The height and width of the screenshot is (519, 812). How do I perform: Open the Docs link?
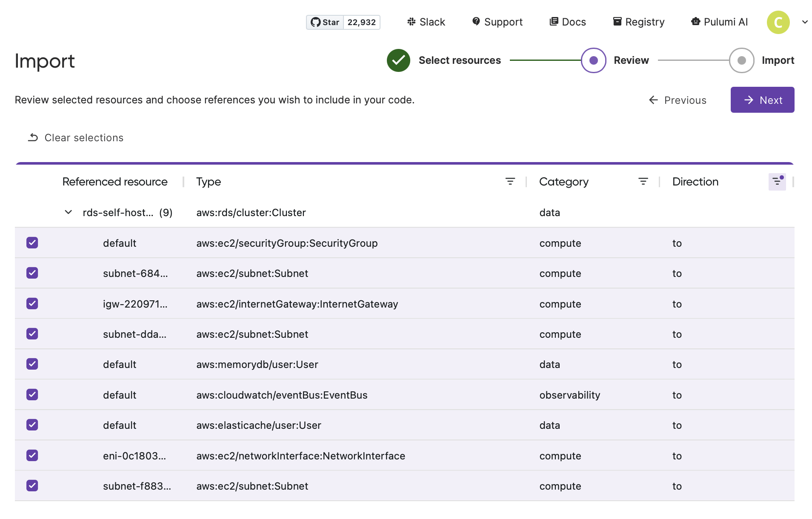tap(568, 22)
